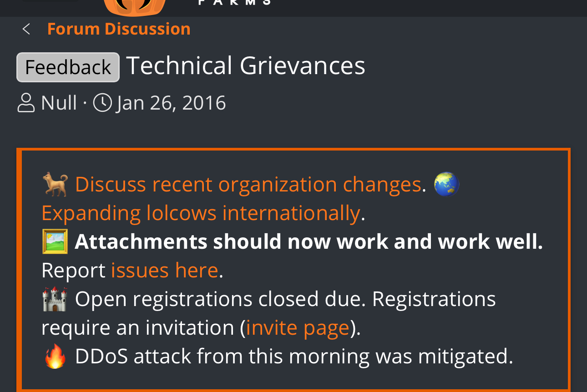Click the dog emoji in the notice
This screenshot has width=587, height=392.
point(56,184)
